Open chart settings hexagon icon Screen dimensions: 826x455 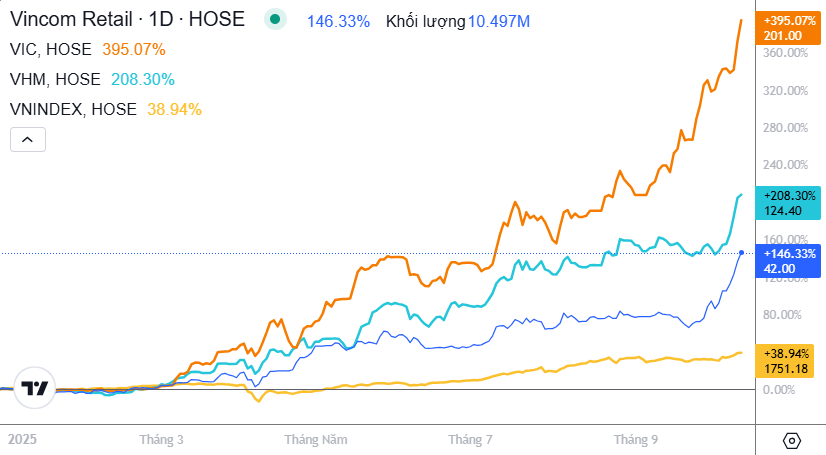[x=792, y=440]
